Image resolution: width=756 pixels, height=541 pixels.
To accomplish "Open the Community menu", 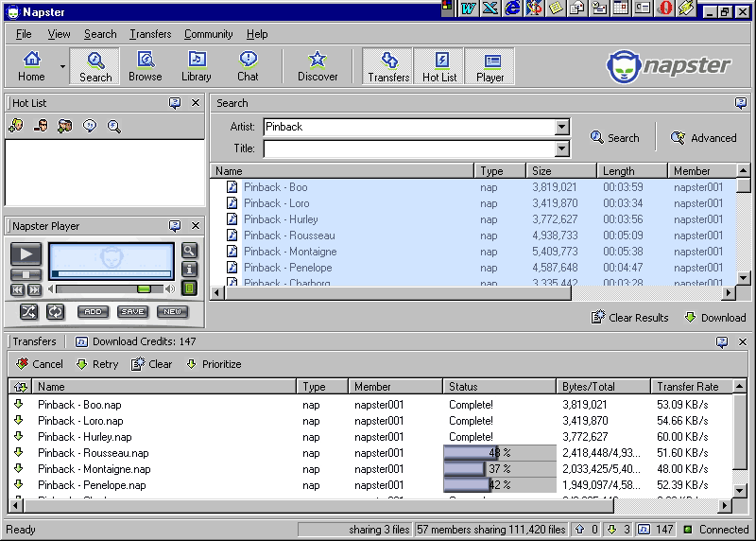I will (208, 34).
